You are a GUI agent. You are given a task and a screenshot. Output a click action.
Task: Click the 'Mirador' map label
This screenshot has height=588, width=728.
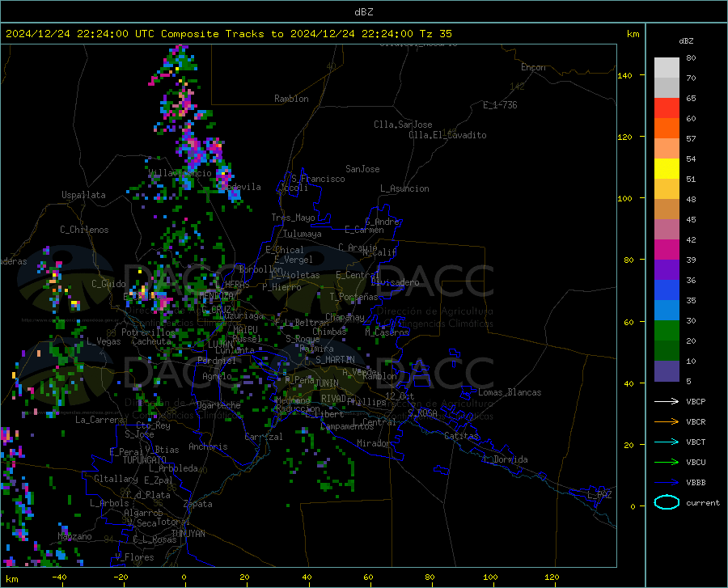(x=374, y=443)
